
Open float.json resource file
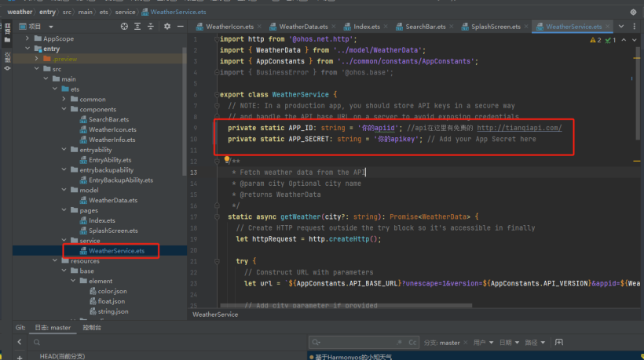pyautogui.click(x=111, y=301)
